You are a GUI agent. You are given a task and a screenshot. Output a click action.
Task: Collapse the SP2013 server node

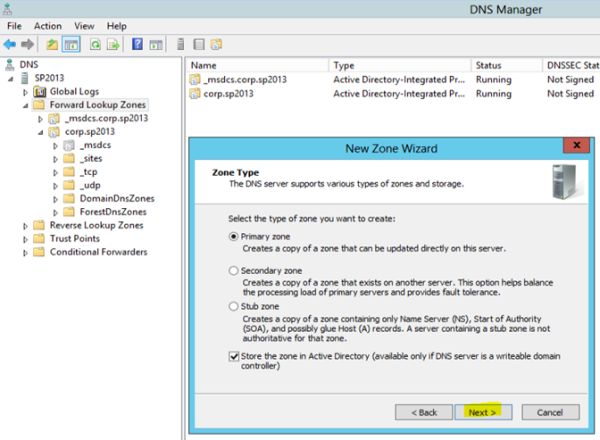(x=11, y=79)
